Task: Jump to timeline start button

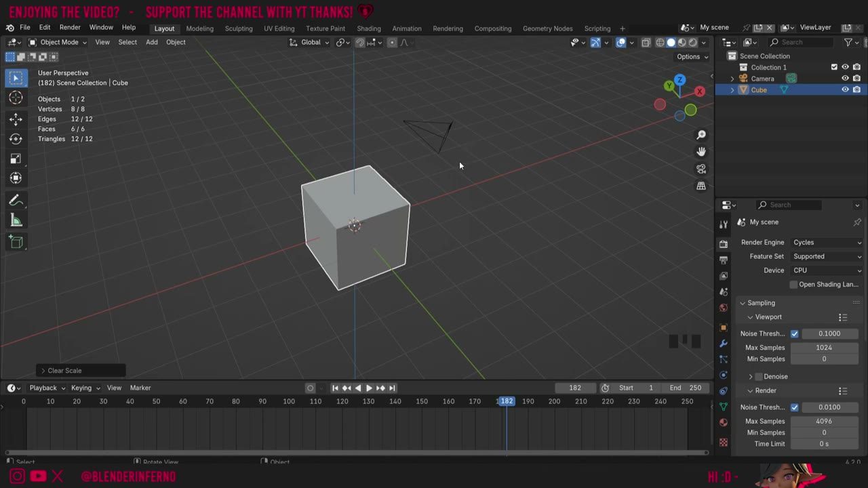Action: (x=335, y=388)
